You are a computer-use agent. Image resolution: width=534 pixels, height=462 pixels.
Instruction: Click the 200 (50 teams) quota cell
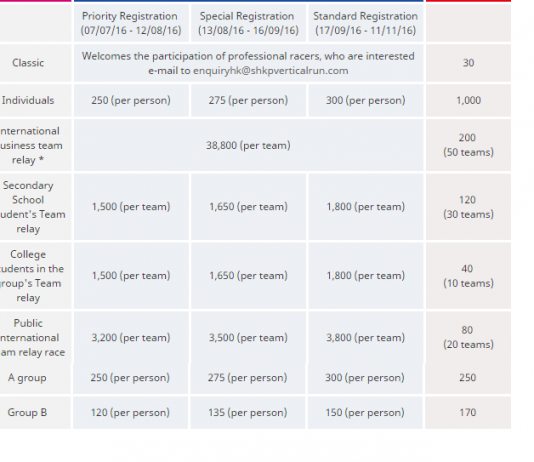(468, 145)
